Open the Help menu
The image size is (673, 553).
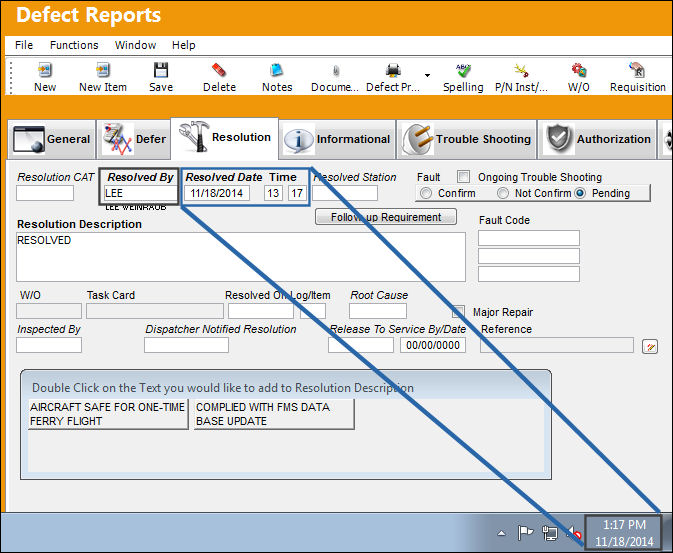(x=183, y=45)
